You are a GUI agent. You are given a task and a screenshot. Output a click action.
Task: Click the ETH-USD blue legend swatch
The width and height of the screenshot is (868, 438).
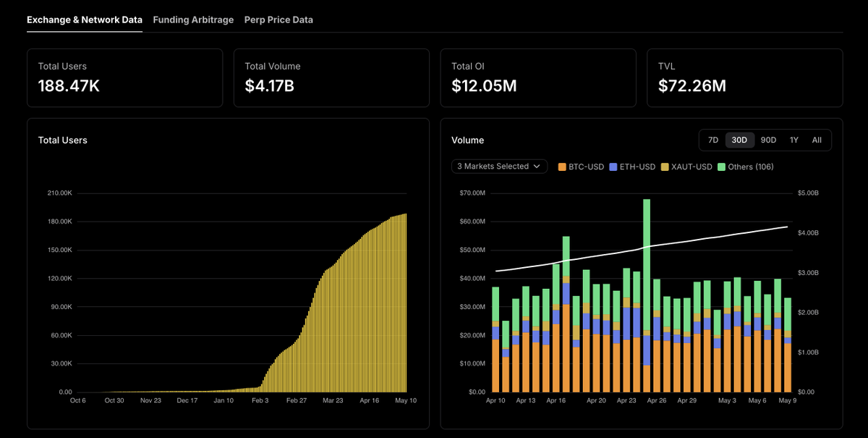(x=613, y=167)
